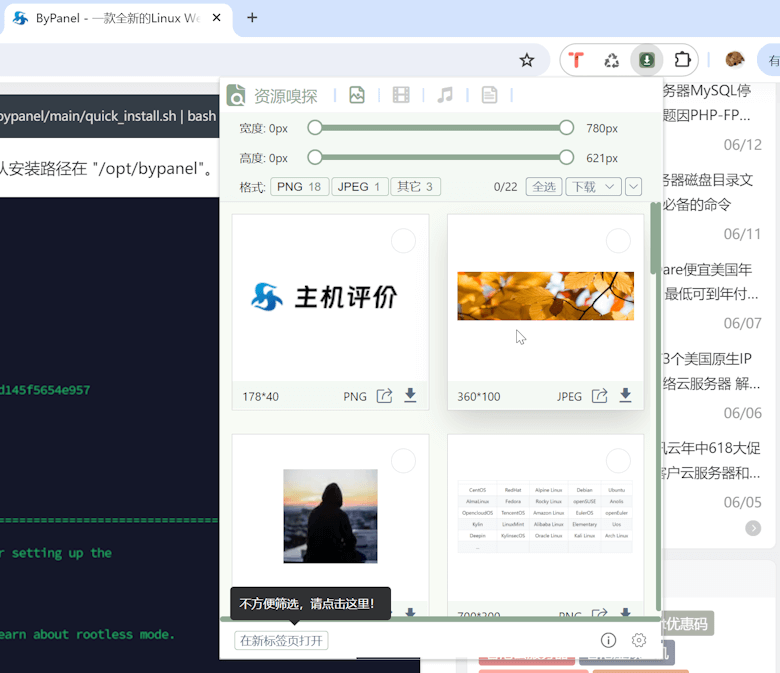The width and height of the screenshot is (780, 673).
Task: Open the info icon at panel bottom
Action: 608,640
